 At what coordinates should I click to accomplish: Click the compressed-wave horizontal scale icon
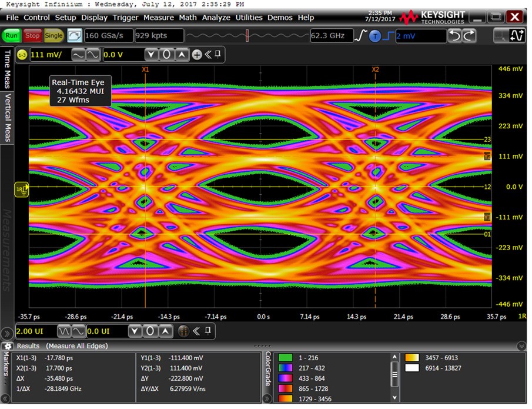pos(64,331)
